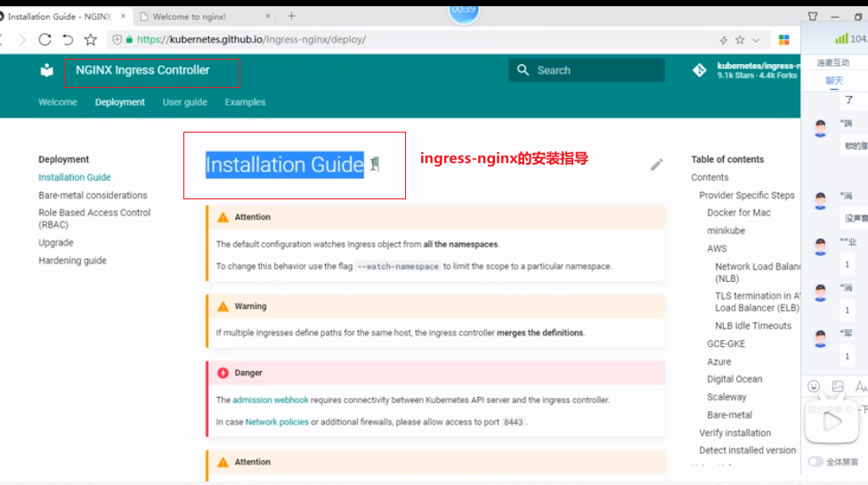Jump to AWS section
The height and width of the screenshot is (485, 868).
[717, 248]
